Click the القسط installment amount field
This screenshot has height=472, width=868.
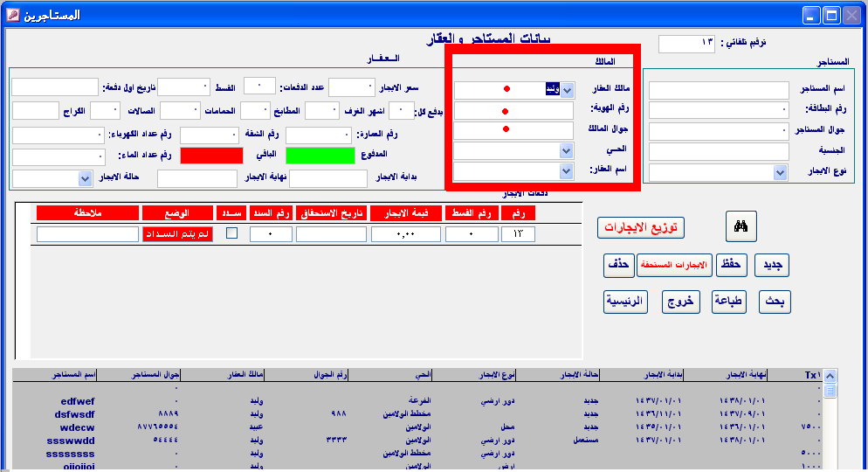point(183,87)
